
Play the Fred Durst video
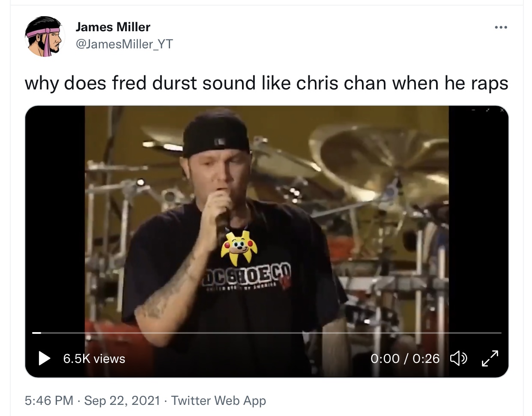(45, 358)
